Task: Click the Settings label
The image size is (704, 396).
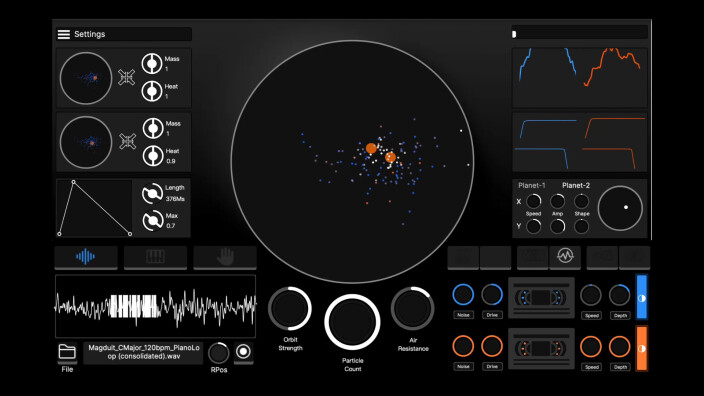Action: pyautogui.click(x=89, y=35)
